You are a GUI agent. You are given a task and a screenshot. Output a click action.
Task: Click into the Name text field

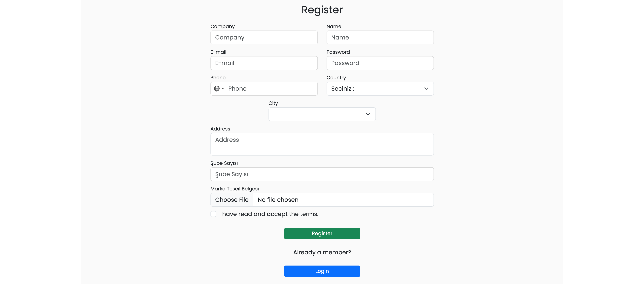[x=380, y=37]
